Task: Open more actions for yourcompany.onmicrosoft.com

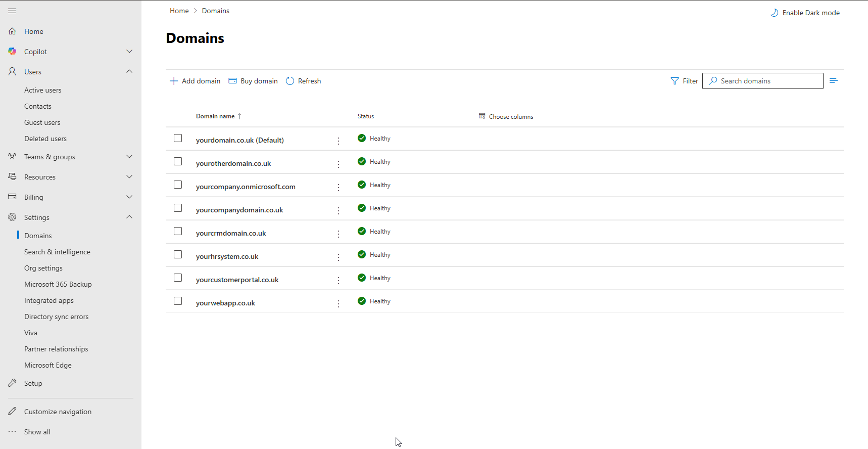Action: click(339, 187)
